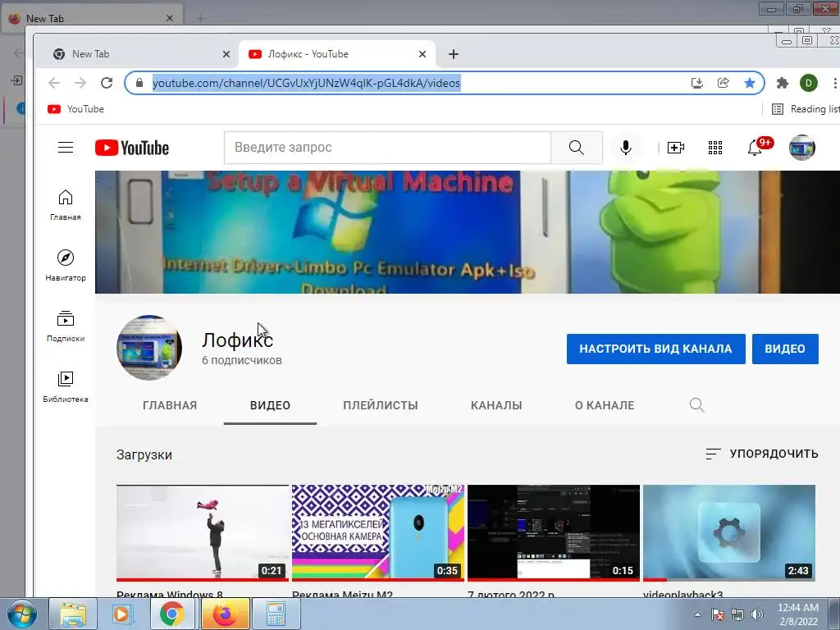
Task: Click Chrome forward arrow button
Action: click(80, 83)
